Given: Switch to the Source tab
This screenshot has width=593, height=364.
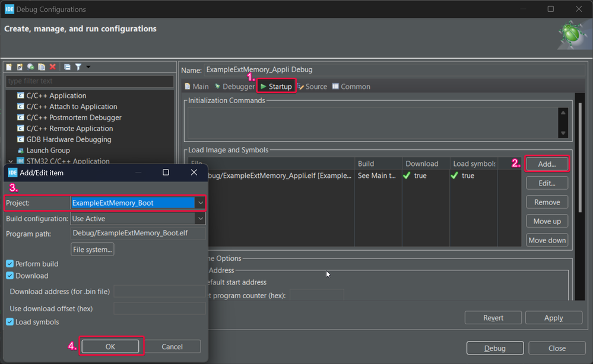Looking at the screenshot, I should (x=312, y=87).
